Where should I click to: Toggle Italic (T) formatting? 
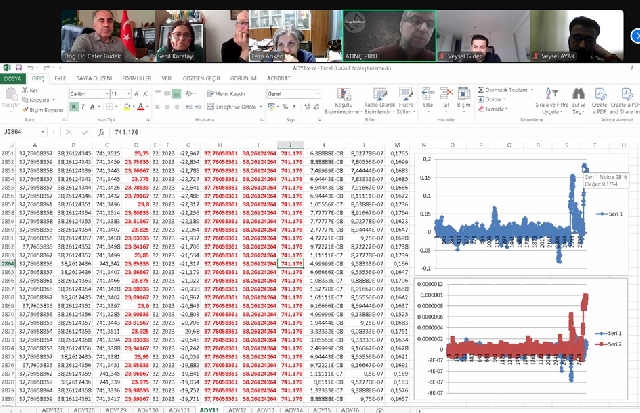pyautogui.click(x=83, y=107)
